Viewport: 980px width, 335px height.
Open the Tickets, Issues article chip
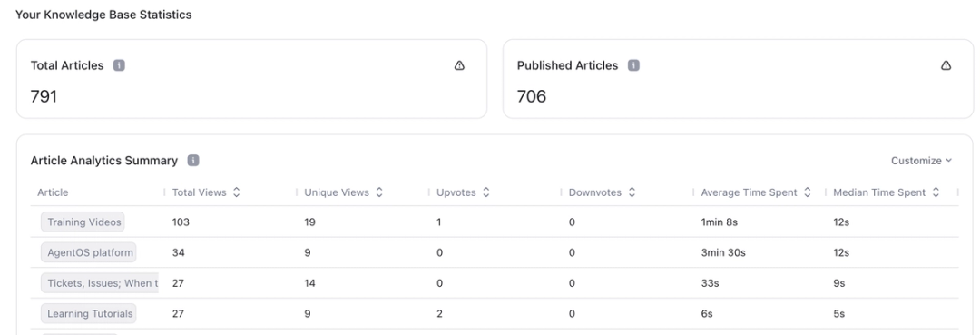click(100, 283)
